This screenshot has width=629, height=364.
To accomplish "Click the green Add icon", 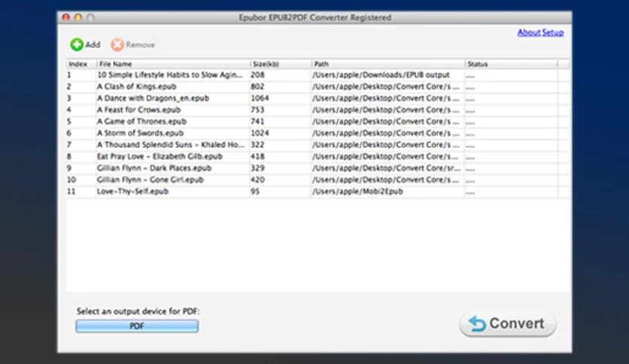I will coord(77,44).
